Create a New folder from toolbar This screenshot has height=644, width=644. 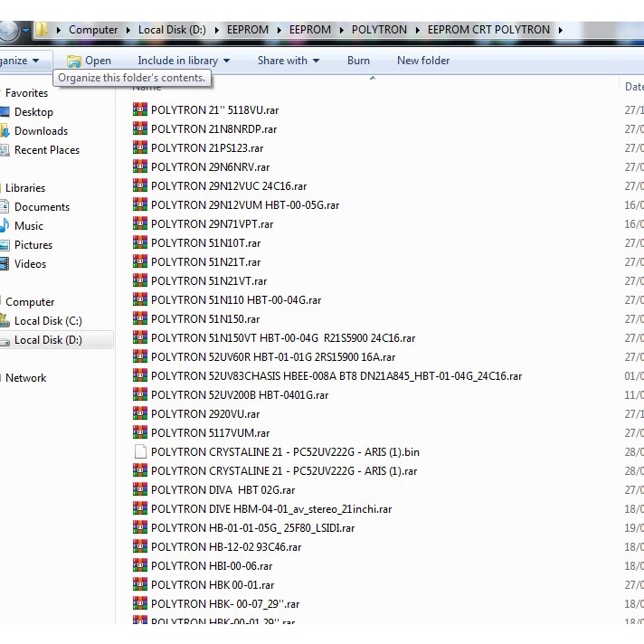(x=423, y=61)
